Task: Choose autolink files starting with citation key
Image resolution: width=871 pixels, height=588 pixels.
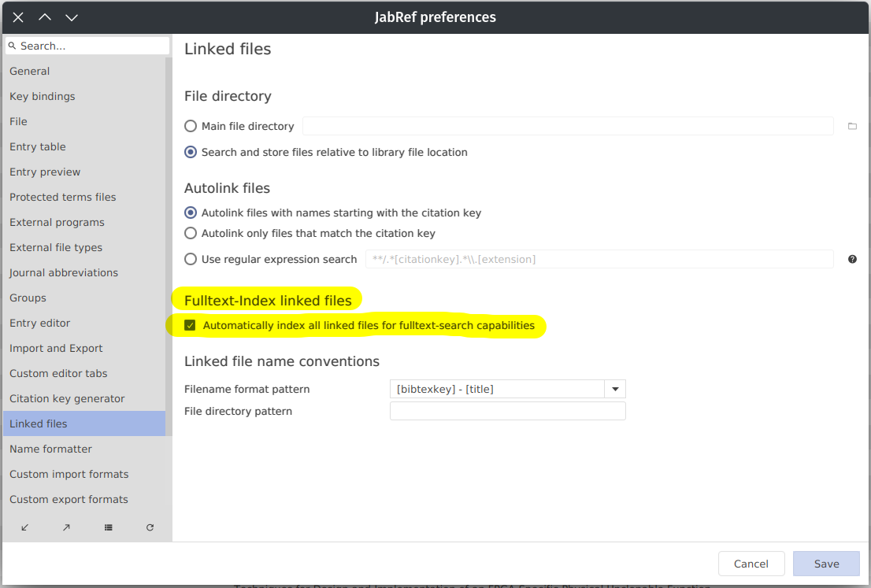Action: [x=191, y=213]
